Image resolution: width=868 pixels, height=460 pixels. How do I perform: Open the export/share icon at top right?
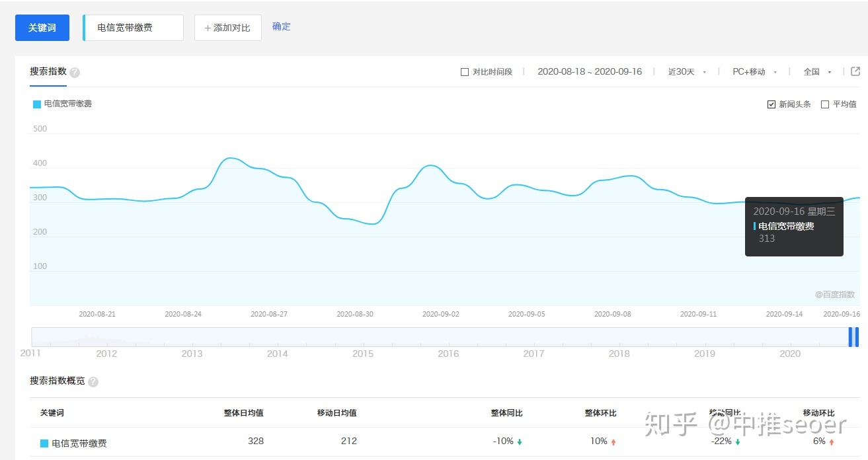(x=855, y=71)
